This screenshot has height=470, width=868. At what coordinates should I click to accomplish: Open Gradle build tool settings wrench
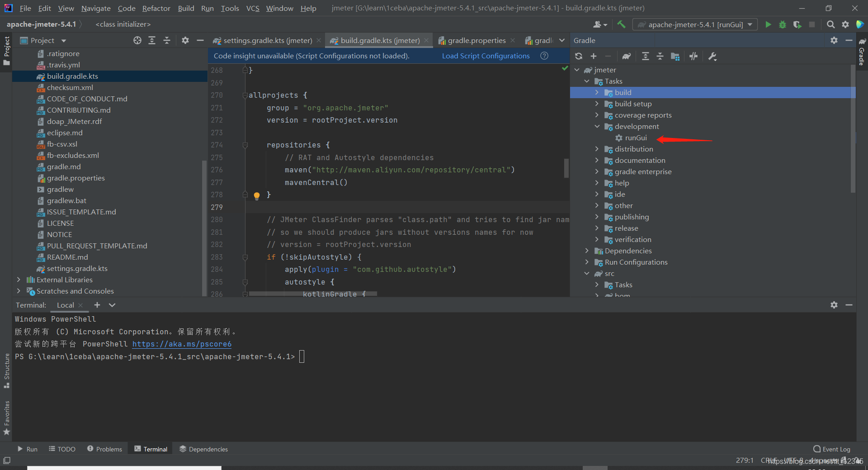(712, 56)
